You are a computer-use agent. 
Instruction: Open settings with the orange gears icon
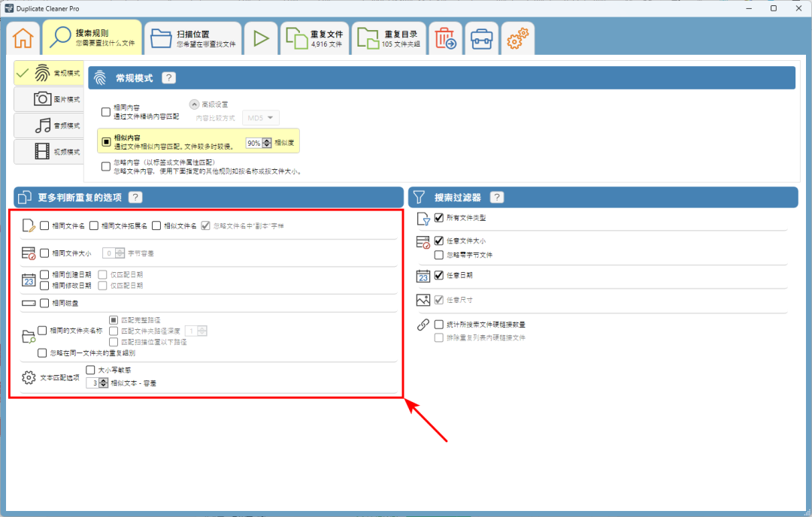[x=517, y=38]
